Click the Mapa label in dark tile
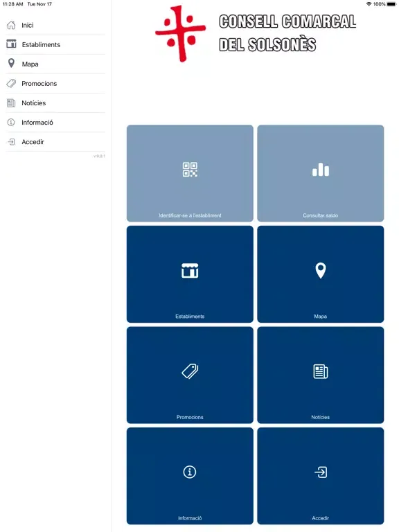 321,316
